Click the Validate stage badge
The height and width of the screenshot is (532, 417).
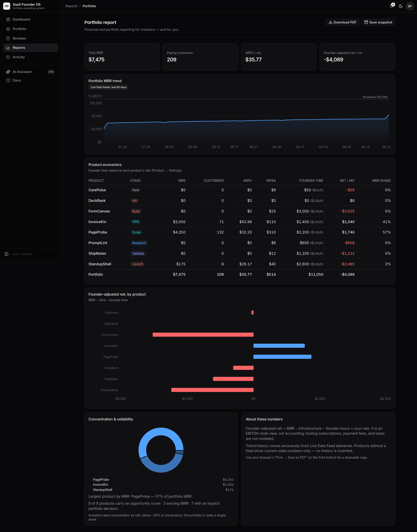coord(138,254)
